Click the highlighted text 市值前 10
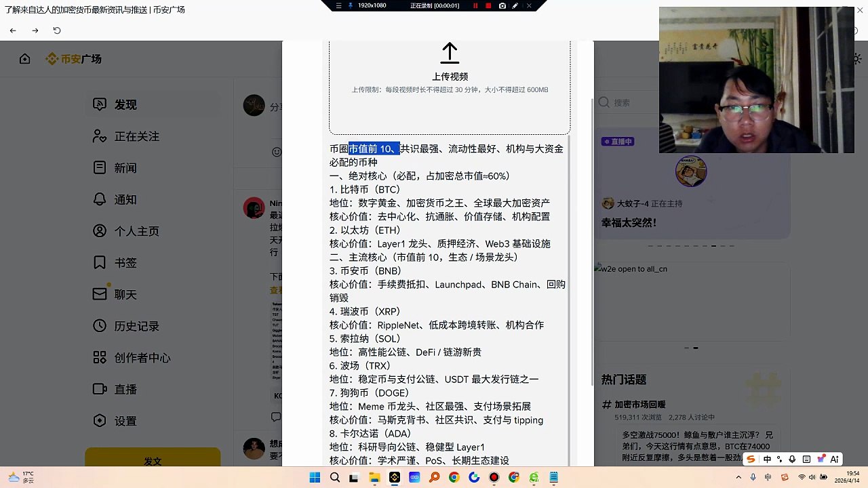Image resolution: width=868 pixels, height=488 pixels. click(374, 148)
